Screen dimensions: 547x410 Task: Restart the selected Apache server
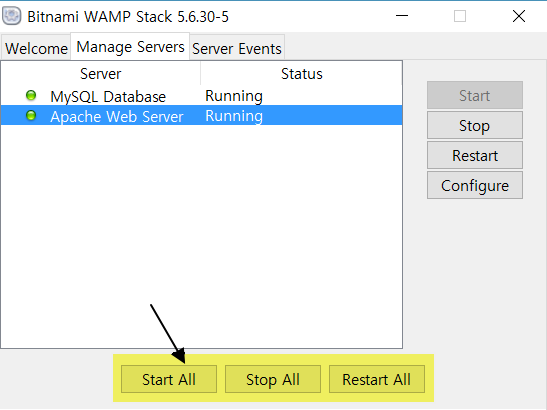tap(475, 155)
